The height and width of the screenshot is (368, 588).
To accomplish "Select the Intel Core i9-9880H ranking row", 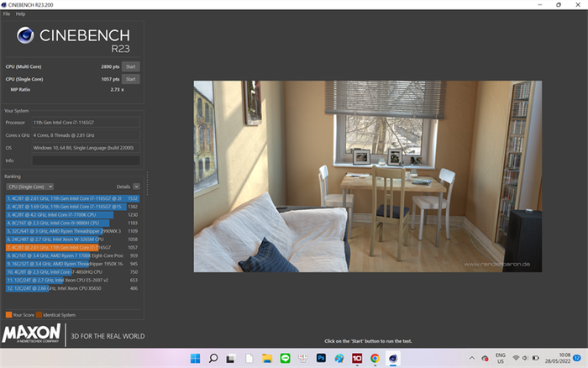I will (x=72, y=223).
